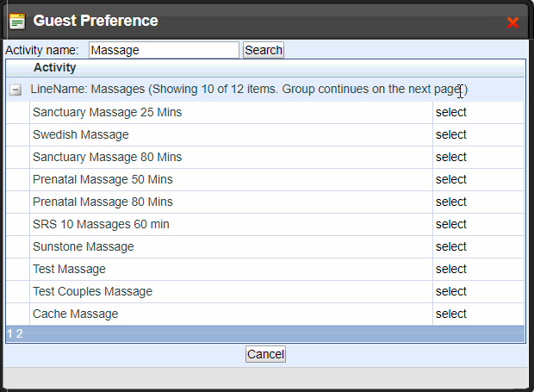Select the Cache Massage activity

click(450, 314)
